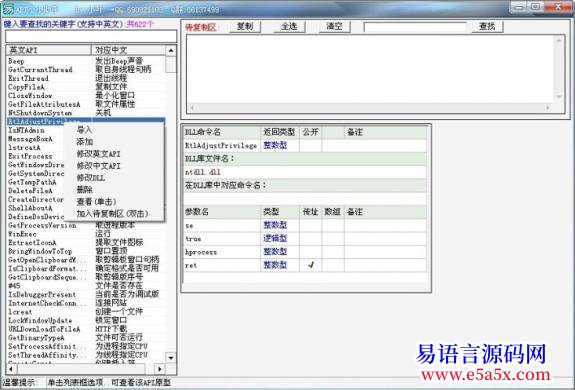Choose 导入 from context menu
This screenshot has height=390, width=575.
pos(84,130)
